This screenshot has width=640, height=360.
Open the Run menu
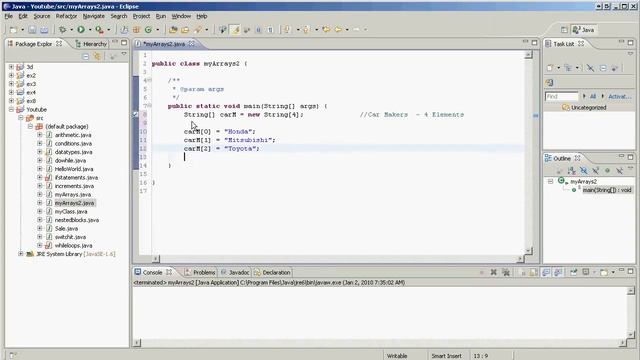[161, 16]
